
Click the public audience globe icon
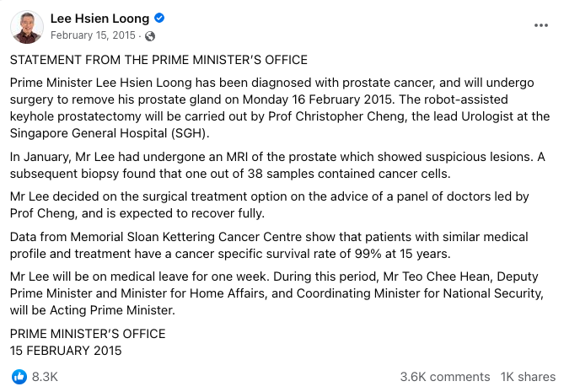(x=150, y=35)
